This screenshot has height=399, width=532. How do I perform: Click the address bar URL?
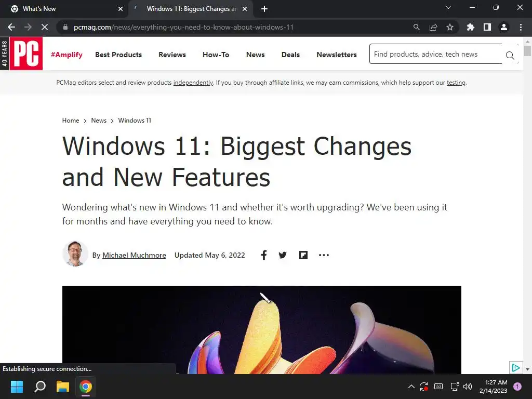coord(183,27)
